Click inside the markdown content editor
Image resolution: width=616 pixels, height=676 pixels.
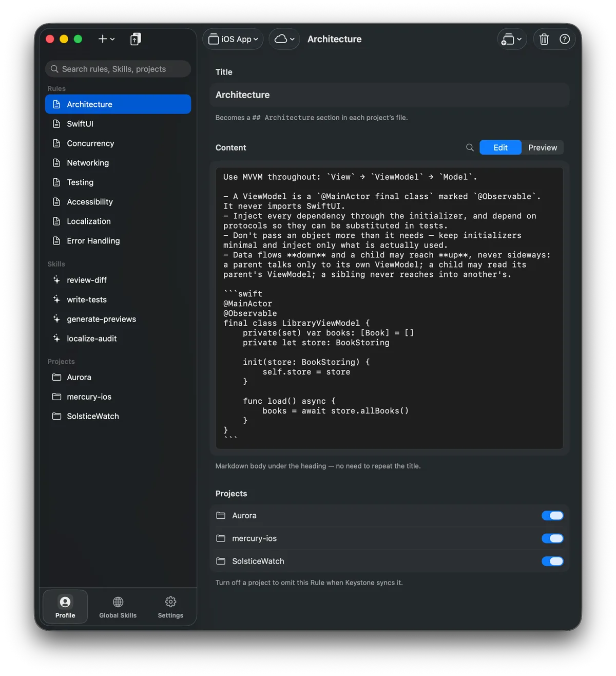point(390,308)
